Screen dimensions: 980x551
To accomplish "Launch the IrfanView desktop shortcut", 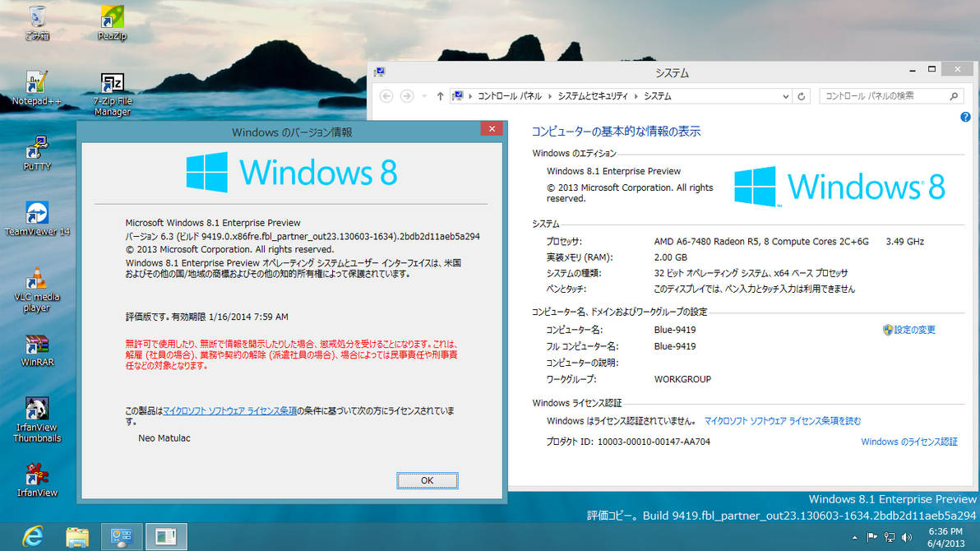I will tap(37, 479).
